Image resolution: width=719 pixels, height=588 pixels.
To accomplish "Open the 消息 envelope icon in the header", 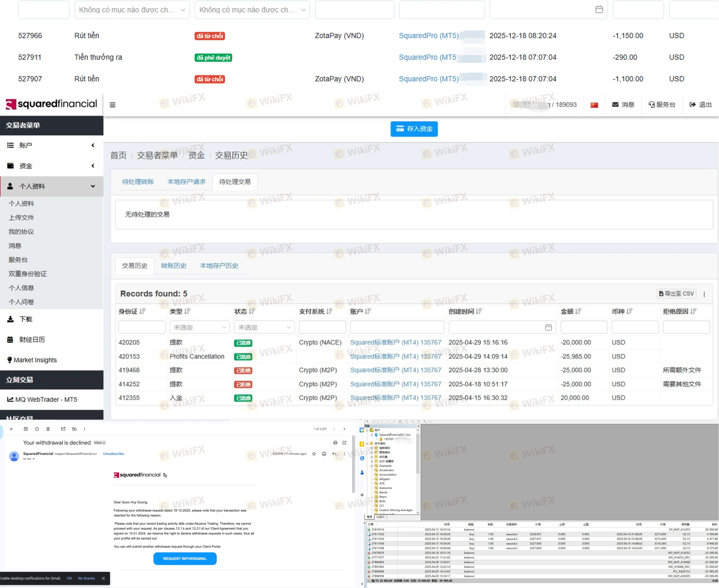I will [615, 105].
